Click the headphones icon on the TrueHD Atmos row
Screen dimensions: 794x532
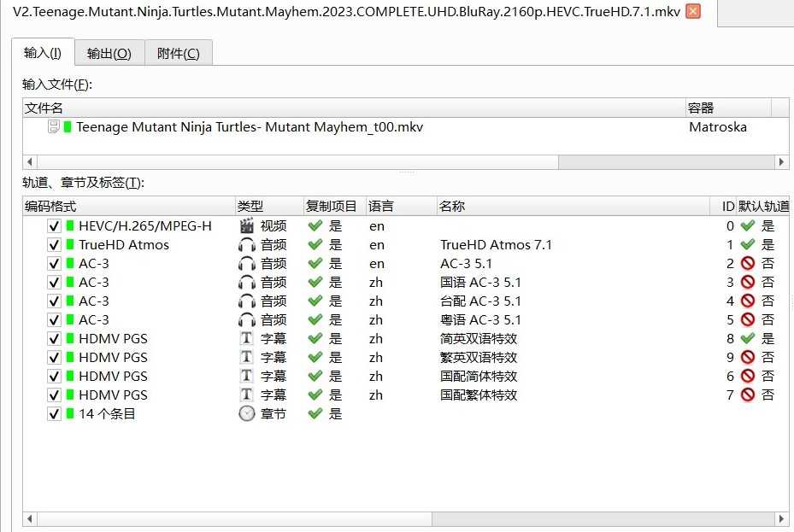pos(247,245)
